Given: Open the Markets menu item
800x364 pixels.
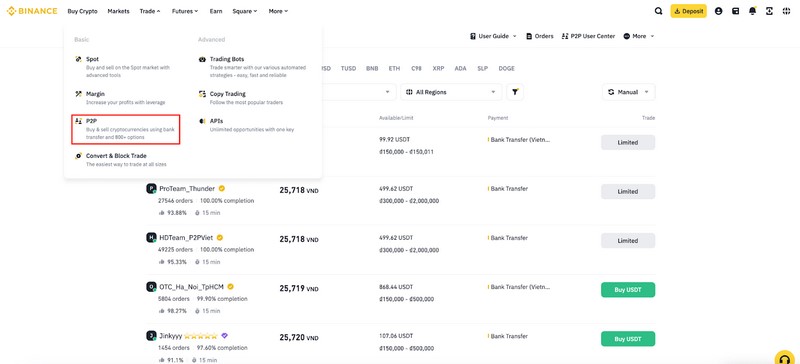Looking at the screenshot, I should (118, 11).
